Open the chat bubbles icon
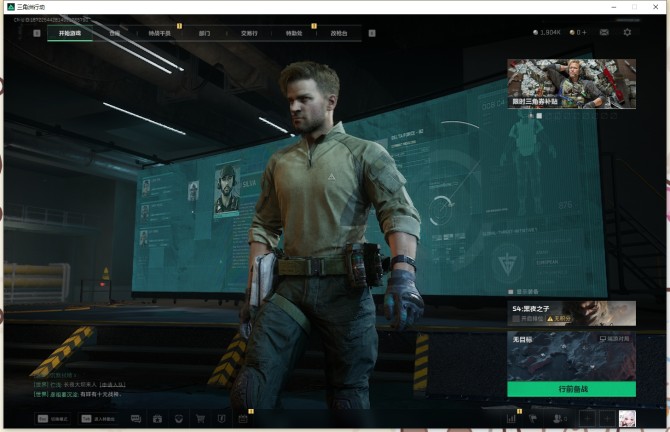Image resolution: width=670 pixels, height=432 pixels. [136, 419]
